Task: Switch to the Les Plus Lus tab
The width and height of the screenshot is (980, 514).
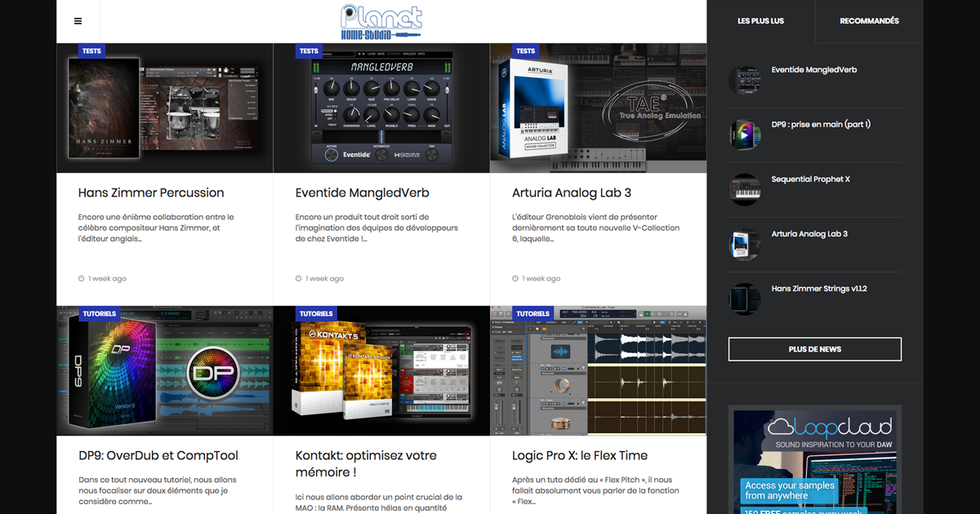Action: 760,21
